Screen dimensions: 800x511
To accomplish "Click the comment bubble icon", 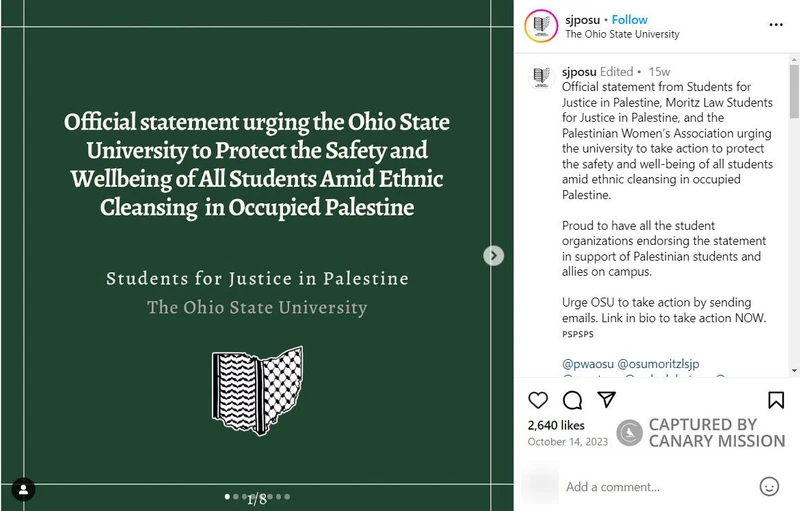I will tap(572, 400).
